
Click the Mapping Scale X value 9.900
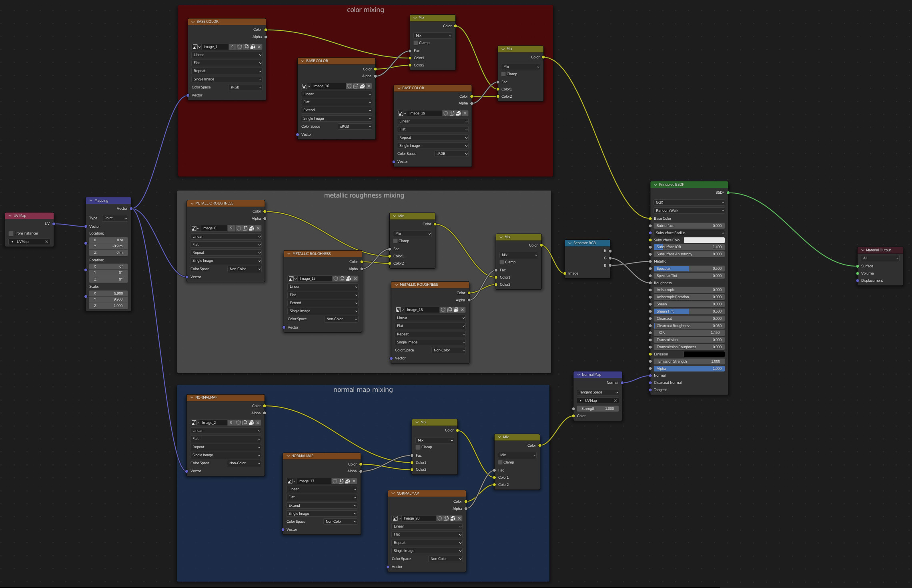pyautogui.click(x=108, y=293)
